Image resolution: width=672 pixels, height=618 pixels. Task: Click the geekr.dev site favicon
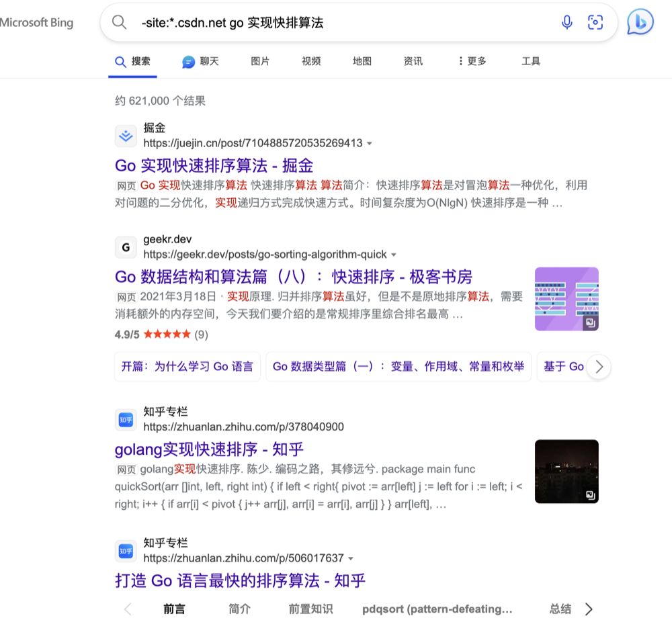point(126,247)
